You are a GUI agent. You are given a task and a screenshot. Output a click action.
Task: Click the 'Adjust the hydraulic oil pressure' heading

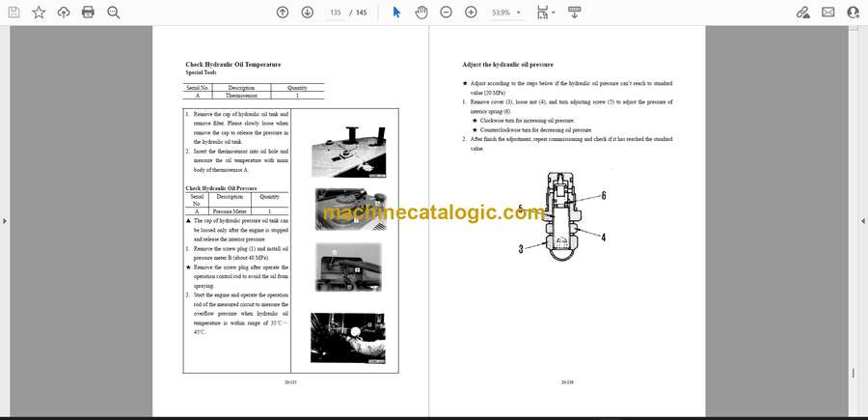pyautogui.click(x=507, y=65)
